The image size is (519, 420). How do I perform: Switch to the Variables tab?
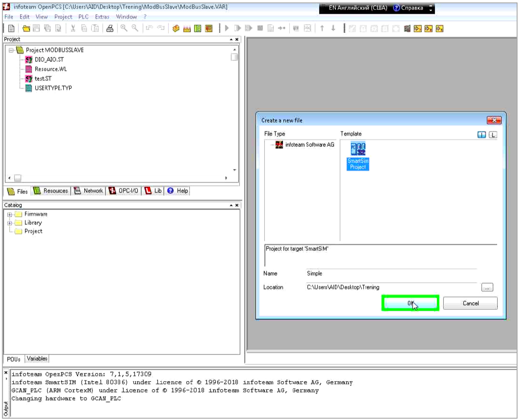coord(37,359)
